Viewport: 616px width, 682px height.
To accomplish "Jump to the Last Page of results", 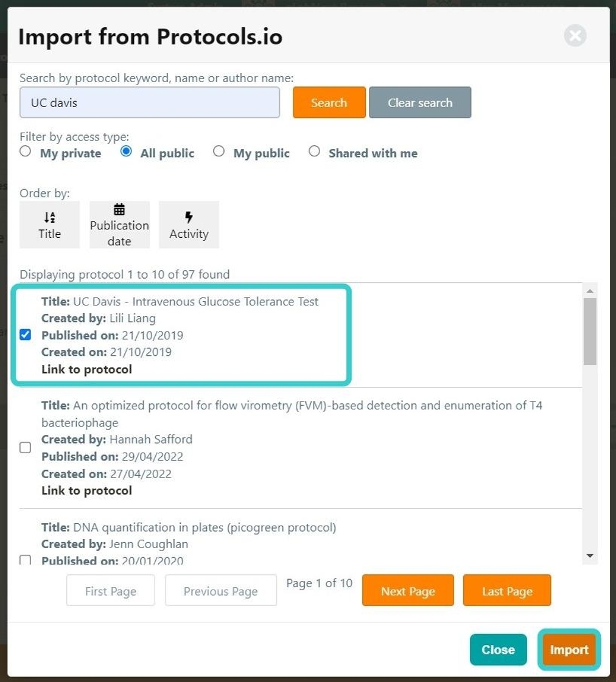I will tap(506, 591).
